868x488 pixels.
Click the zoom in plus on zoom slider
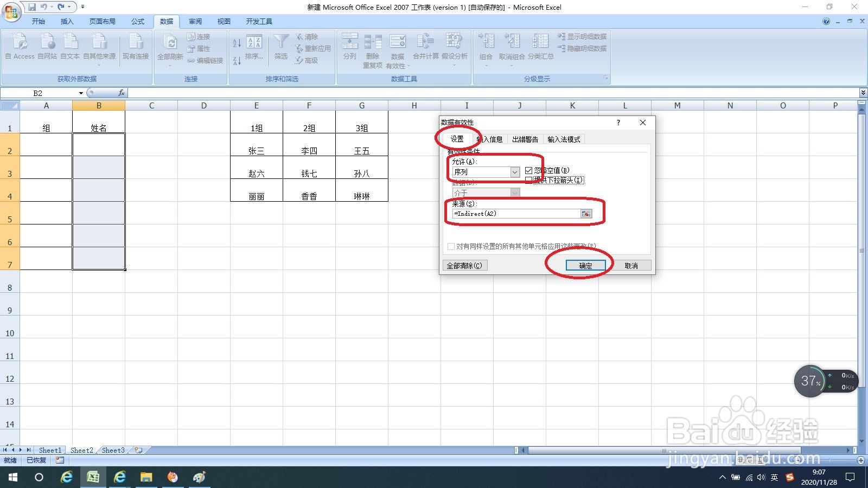860,460
